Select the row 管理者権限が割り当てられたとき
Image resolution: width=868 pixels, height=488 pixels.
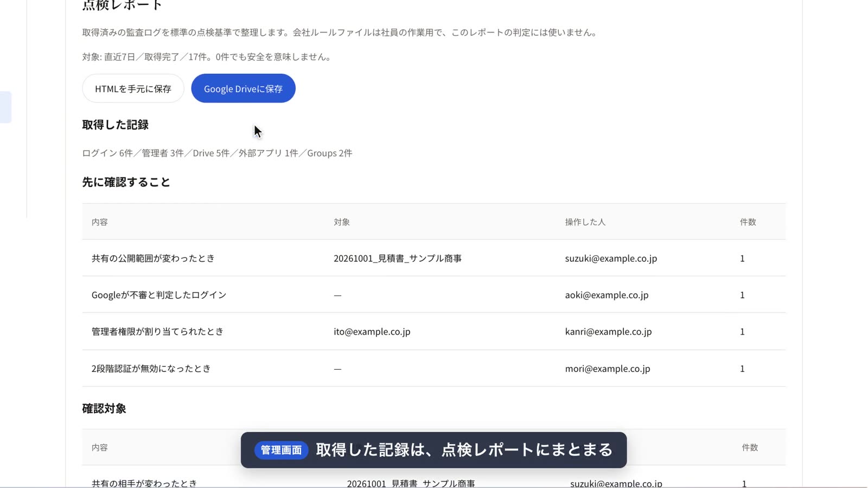(434, 331)
